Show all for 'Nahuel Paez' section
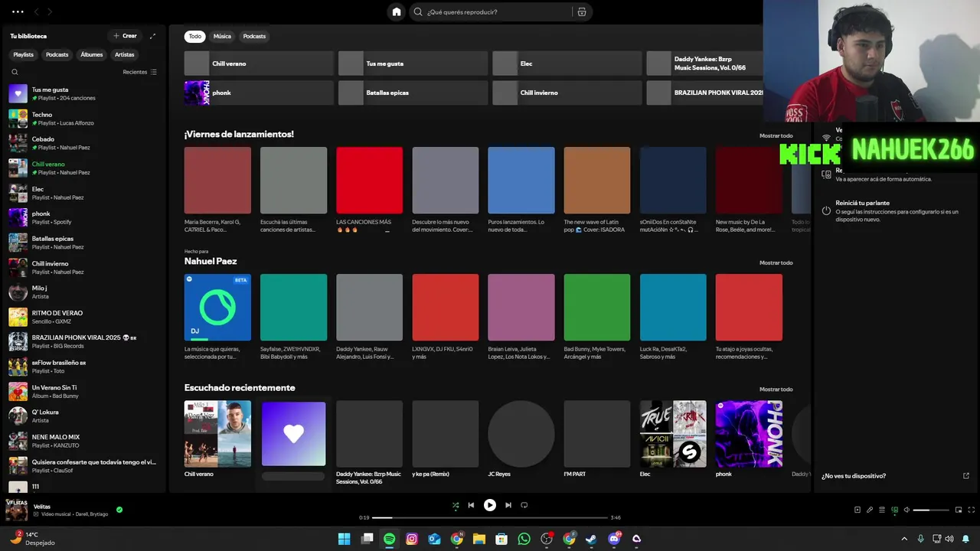The image size is (980, 551). (x=776, y=262)
